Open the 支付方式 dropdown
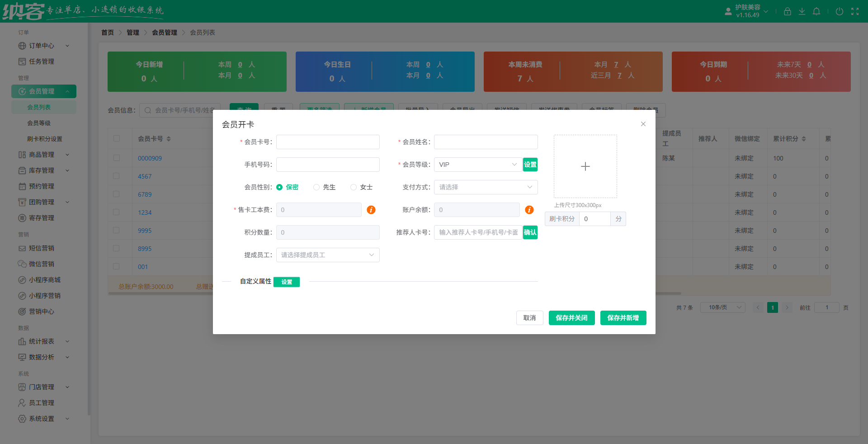The height and width of the screenshot is (444, 868). point(486,187)
